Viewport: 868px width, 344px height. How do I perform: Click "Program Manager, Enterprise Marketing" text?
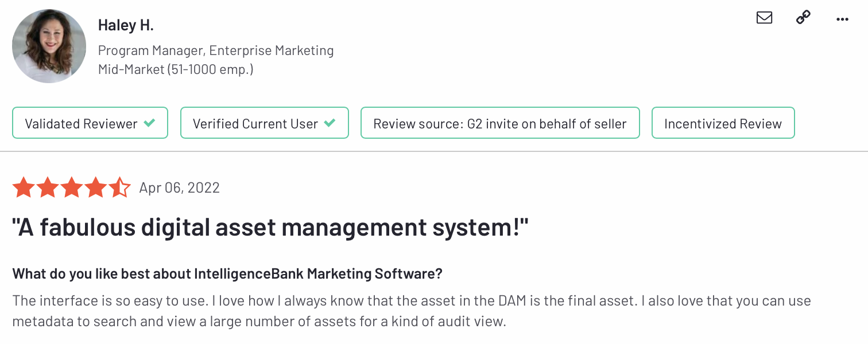pos(216,50)
